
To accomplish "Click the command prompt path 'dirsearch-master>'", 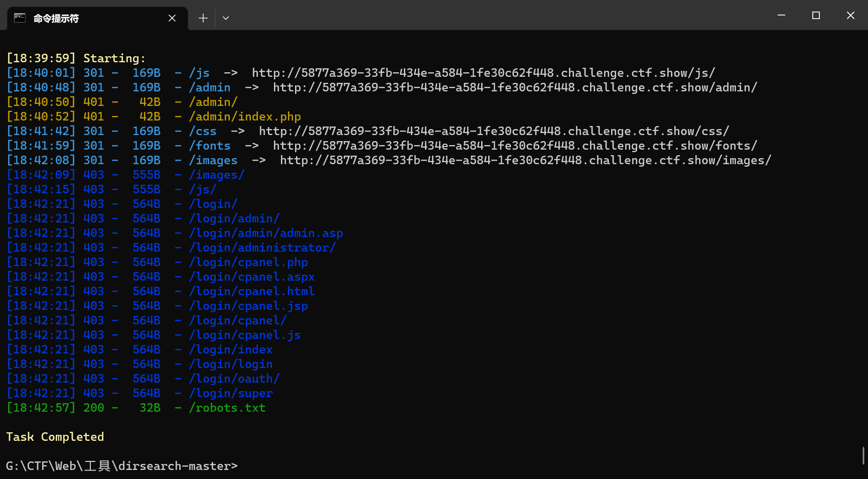I will tap(178, 466).
